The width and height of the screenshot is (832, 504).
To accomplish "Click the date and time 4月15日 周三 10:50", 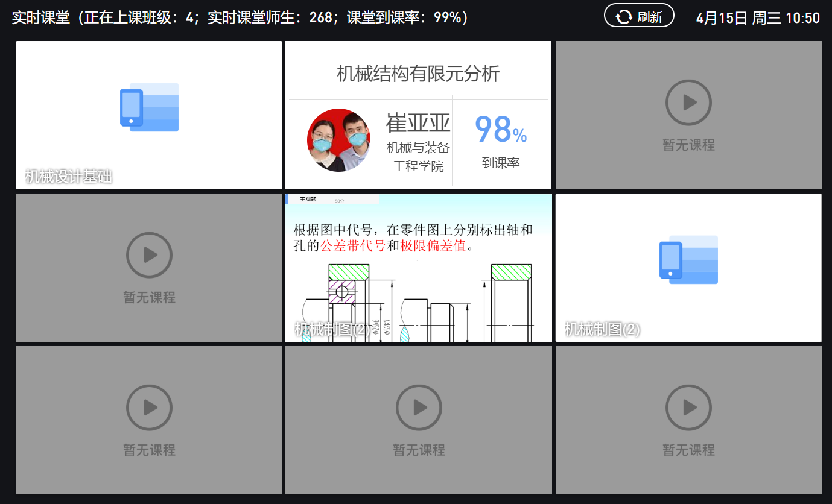I will (758, 18).
